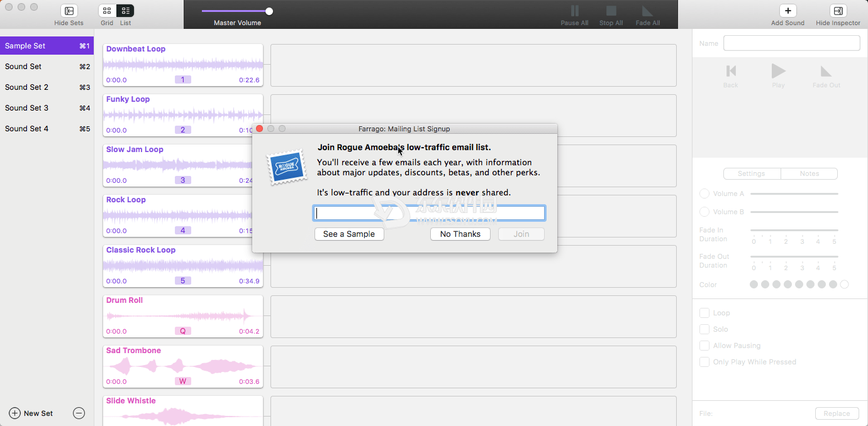Viewport: 868px width, 426px height.
Task: Select Sound Set in the sidebar
Action: click(47, 67)
